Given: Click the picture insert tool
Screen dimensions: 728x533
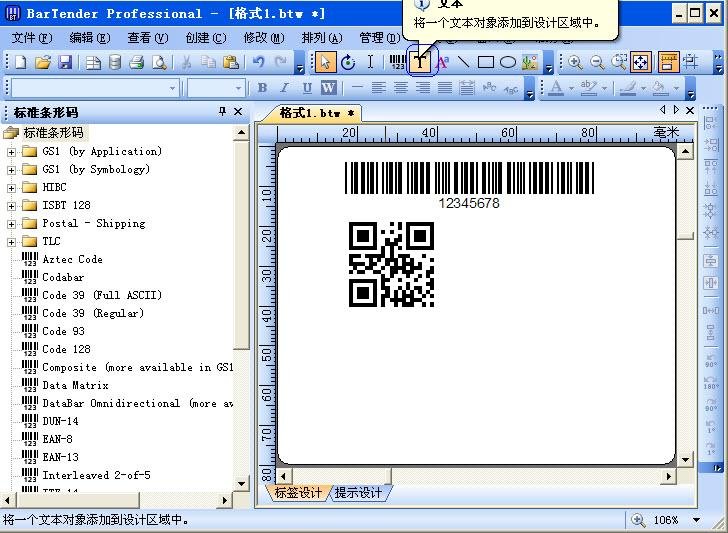Looking at the screenshot, I should point(529,62).
